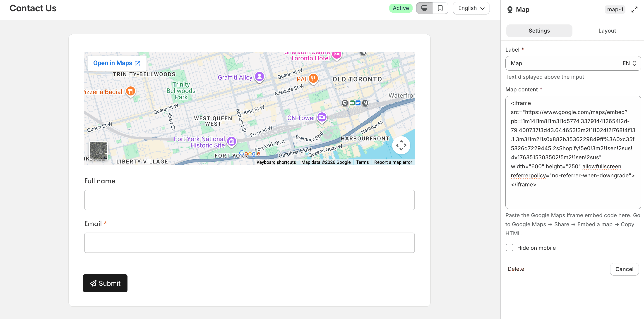This screenshot has width=644, height=319.
Task: Switch to desktop preview mode
Action: coord(424,8)
